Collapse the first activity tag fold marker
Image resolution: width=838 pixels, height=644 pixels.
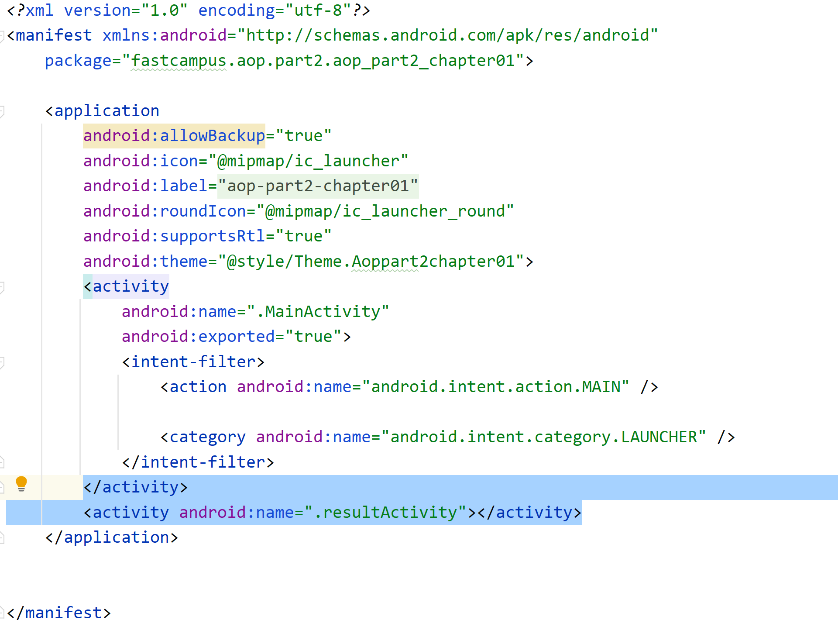(2, 286)
